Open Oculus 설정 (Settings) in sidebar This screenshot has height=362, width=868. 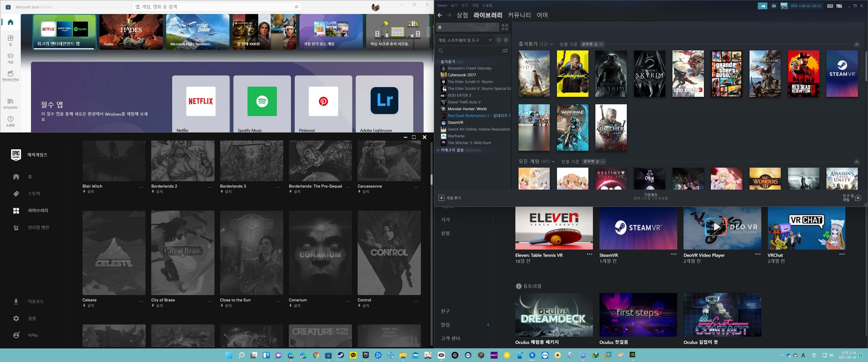445,233
